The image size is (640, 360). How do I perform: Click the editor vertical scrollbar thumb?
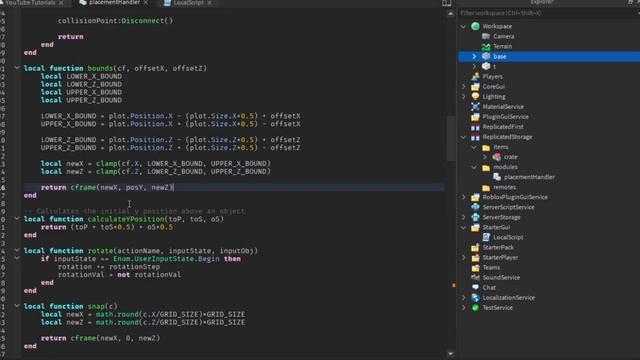click(x=451, y=138)
